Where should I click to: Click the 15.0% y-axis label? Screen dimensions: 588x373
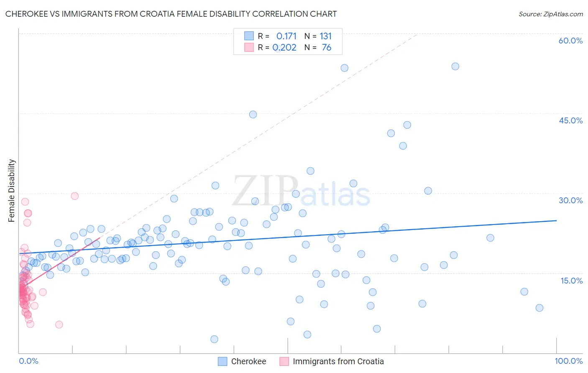tap(571, 281)
